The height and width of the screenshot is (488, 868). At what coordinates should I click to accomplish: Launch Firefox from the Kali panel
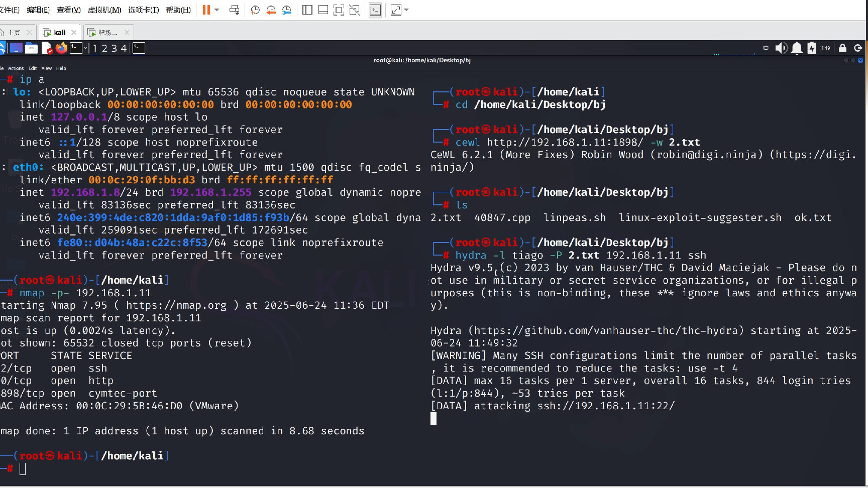click(61, 48)
